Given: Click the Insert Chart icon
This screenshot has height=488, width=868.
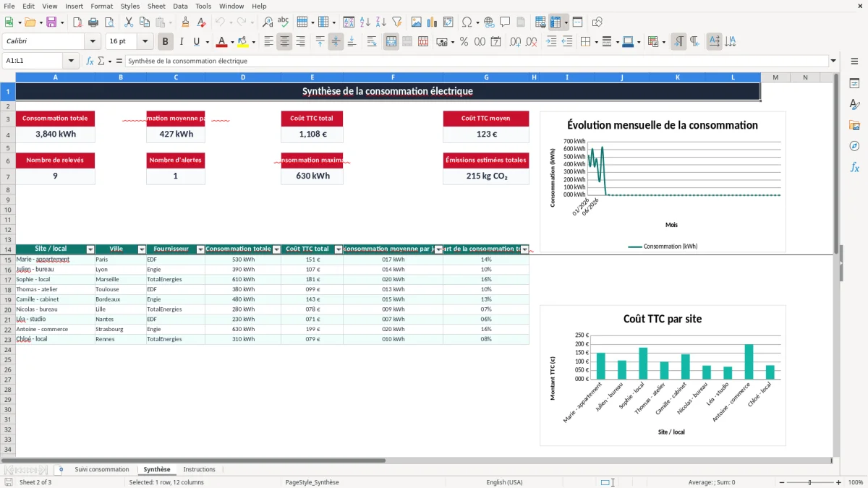Looking at the screenshot, I should pos(432,22).
